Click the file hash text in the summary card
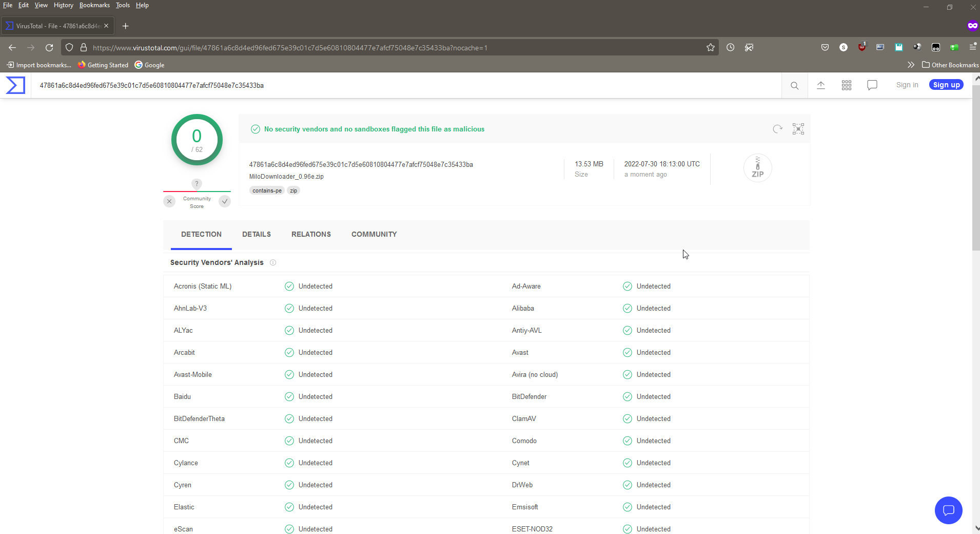The height and width of the screenshot is (534, 980). pos(361,165)
